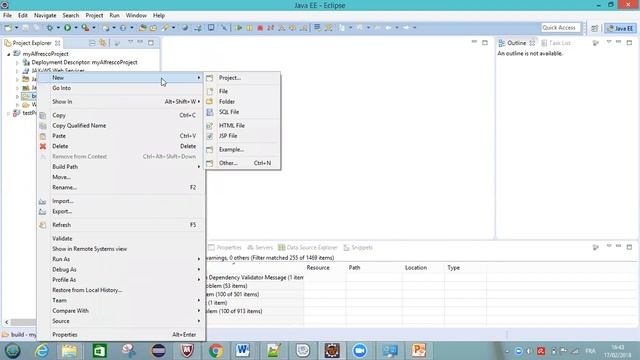Click the Refresh icon in the context menu
Image resolution: width=640 pixels, height=360 pixels.
pyautogui.click(x=43, y=225)
